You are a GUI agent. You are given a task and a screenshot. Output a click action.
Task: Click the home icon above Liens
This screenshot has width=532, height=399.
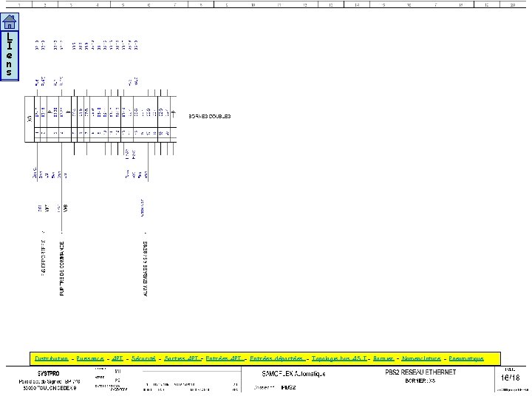tap(10, 22)
